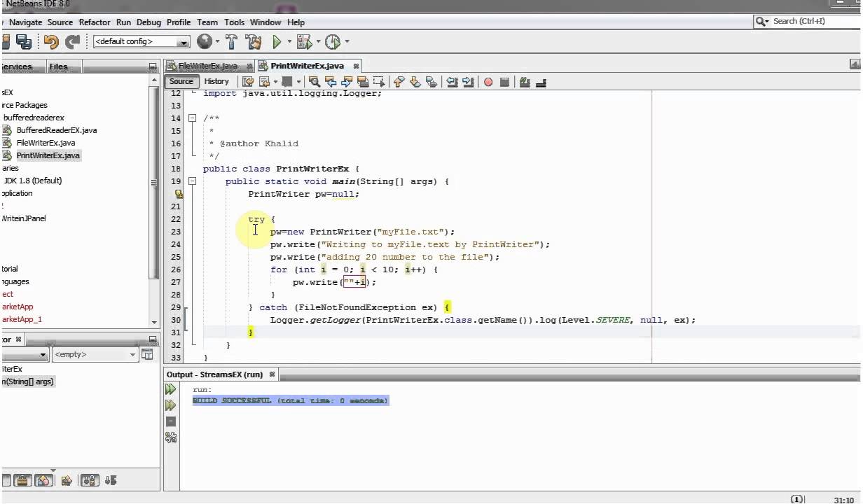Go to next bookmark icon

coord(415,82)
